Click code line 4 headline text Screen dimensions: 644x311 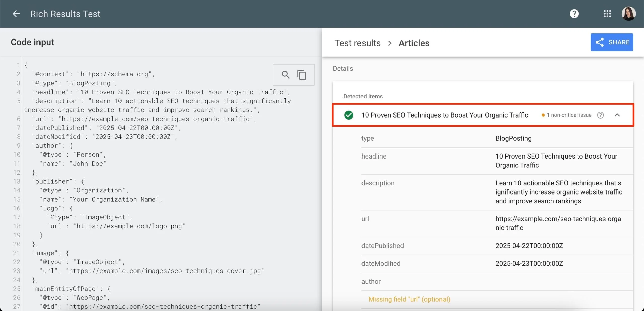(161, 92)
